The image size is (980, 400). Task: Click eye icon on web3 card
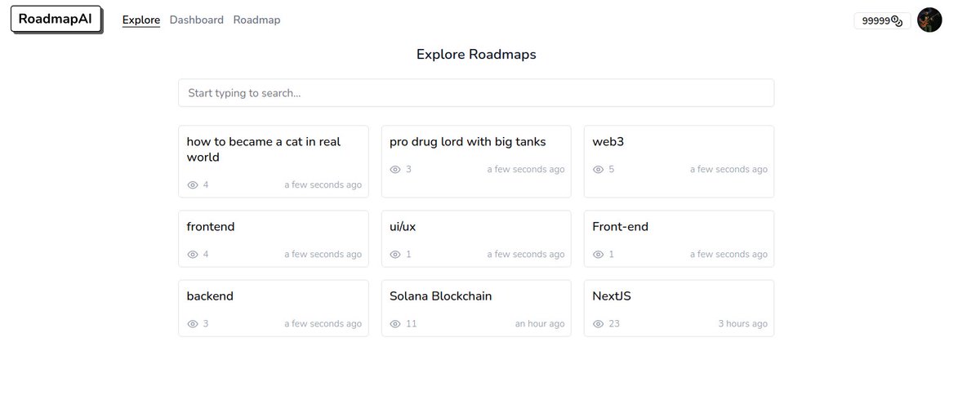tap(598, 169)
